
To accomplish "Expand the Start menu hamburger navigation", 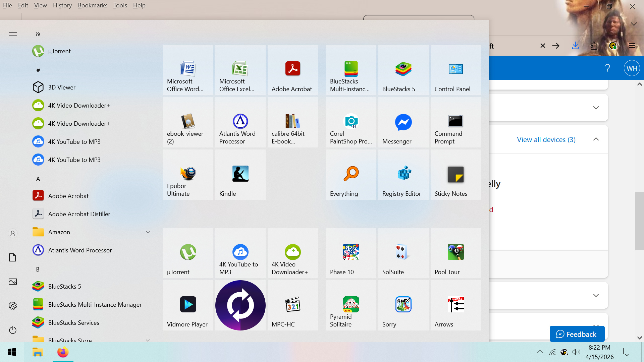I will point(13,34).
